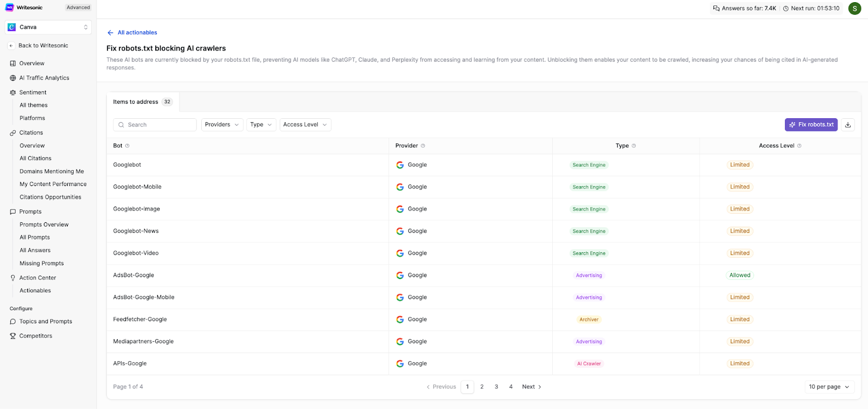Switch the Canva brand selector

tap(48, 27)
